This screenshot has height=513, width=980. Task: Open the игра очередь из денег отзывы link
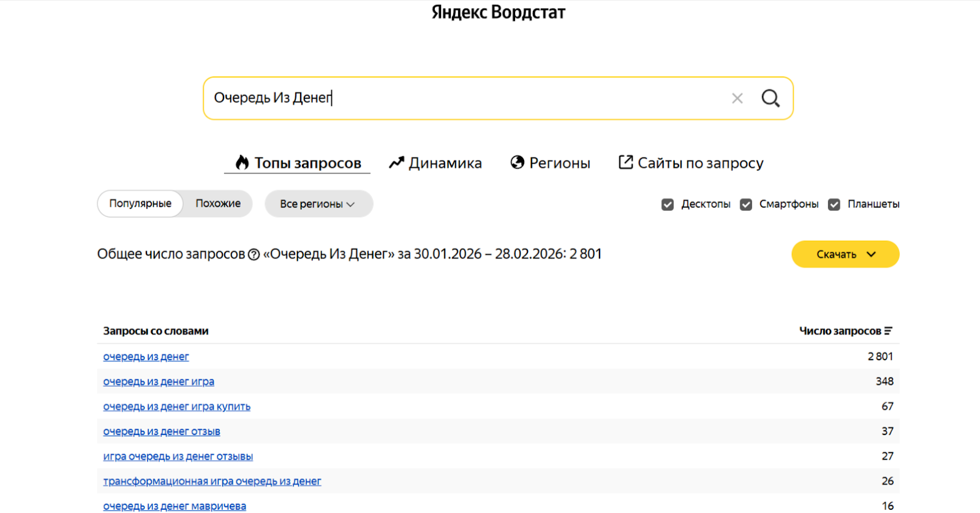(x=178, y=457)
